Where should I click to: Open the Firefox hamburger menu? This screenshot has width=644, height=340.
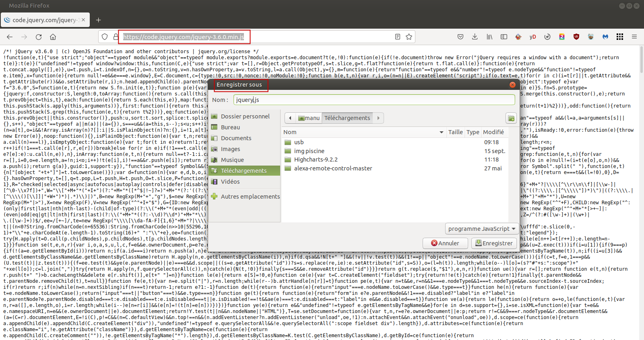pyautogui.click(x=634, y=37)
